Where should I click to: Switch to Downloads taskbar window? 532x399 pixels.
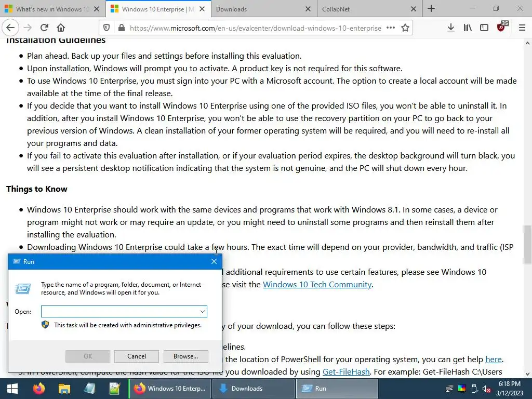coord(253,389)
